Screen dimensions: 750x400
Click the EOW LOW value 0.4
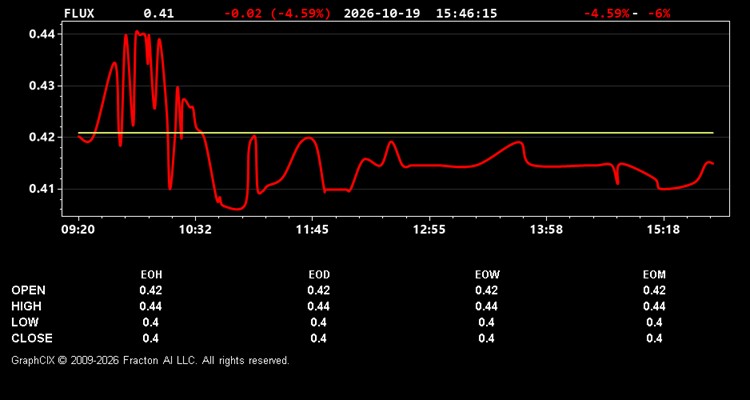pyautogui.click(x=486, y=322)
